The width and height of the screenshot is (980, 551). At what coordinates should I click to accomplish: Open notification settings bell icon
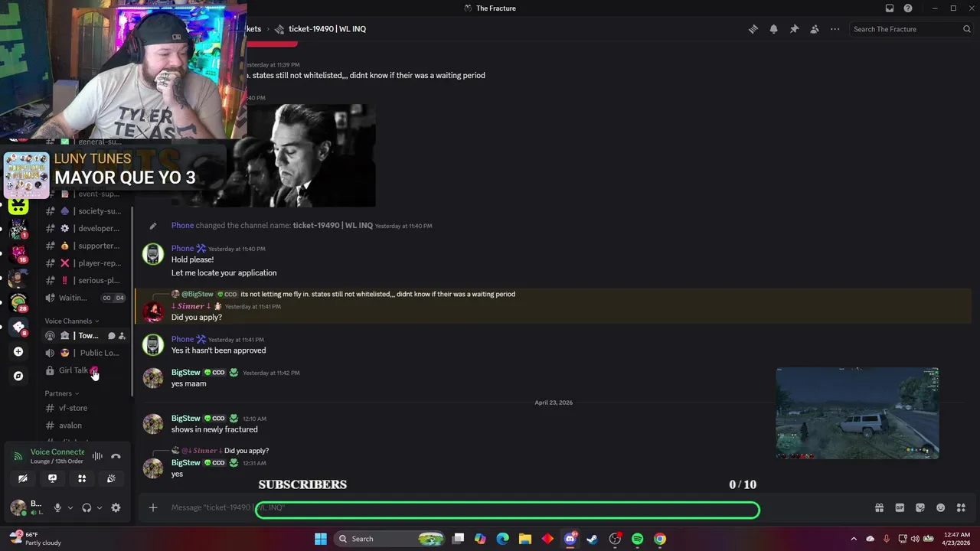[774, 29]
